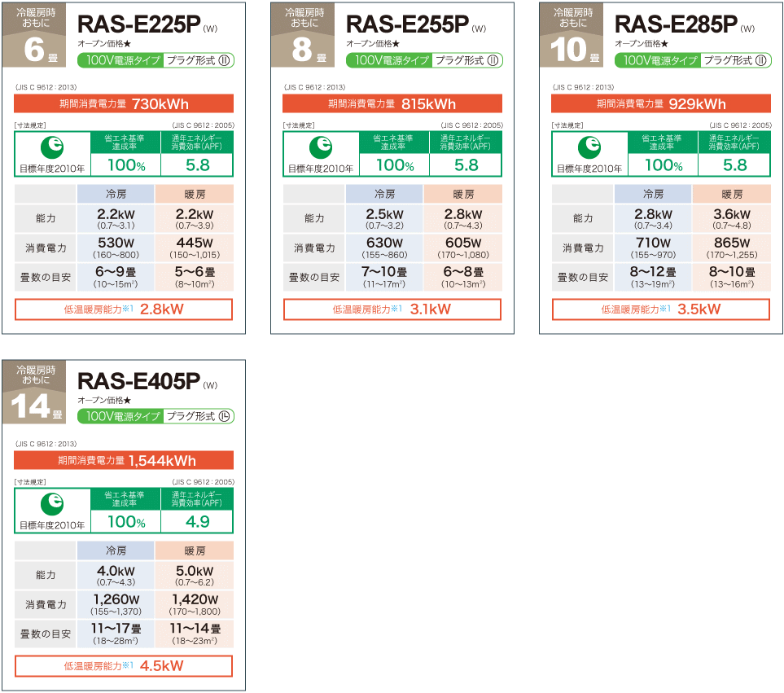This screenshot has width=784, height=693.
Task: Click the 530W cooling power consumption cell
Action: click(116, 248)
